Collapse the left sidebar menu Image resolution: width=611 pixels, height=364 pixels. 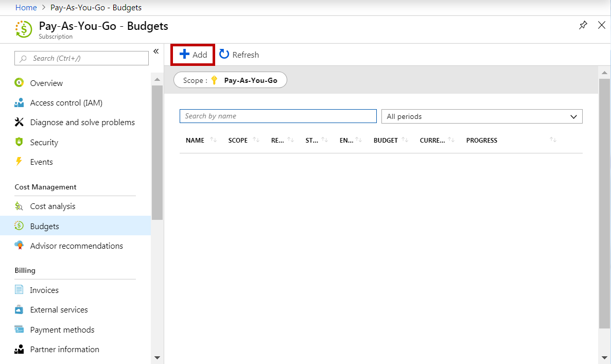[x=156, y=51]
